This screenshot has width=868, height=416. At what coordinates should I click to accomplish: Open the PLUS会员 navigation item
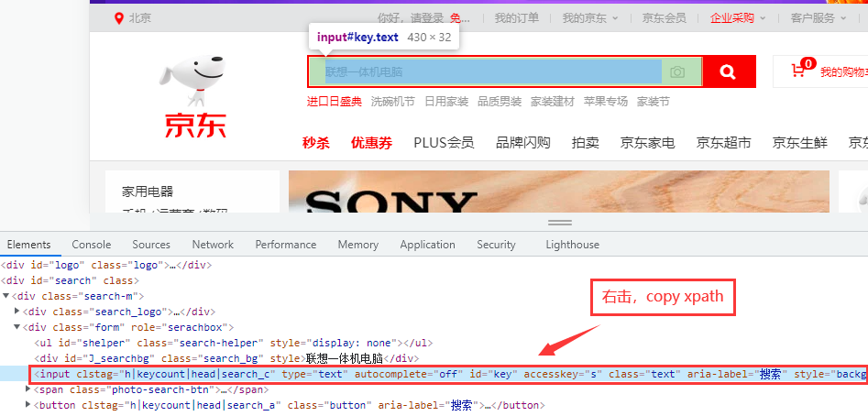pos(444,143)
